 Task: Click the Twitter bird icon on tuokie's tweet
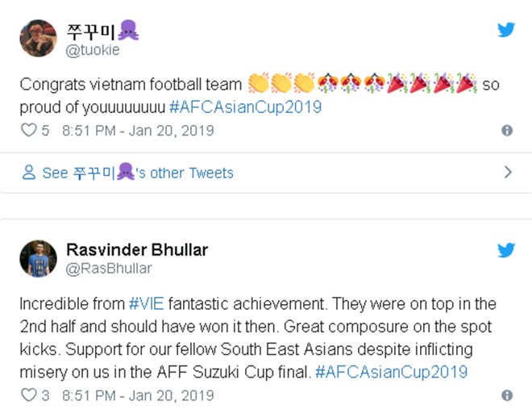click(505, 30)
